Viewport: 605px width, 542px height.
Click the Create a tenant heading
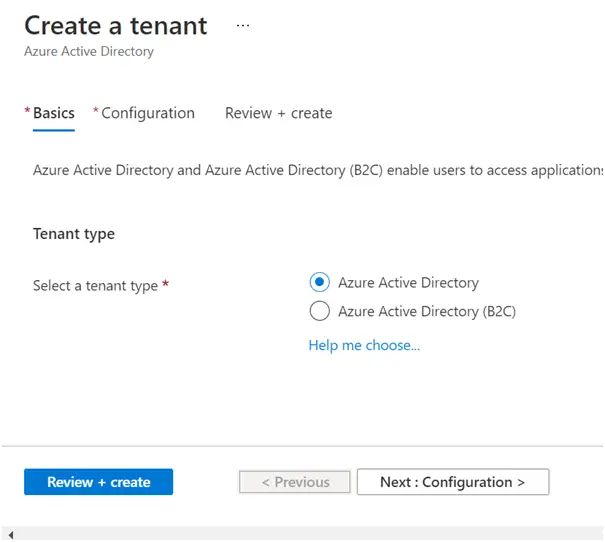(116, 26)
